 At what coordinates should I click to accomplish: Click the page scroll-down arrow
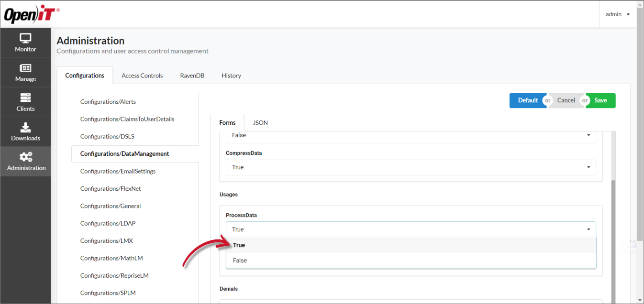[640, 300]
